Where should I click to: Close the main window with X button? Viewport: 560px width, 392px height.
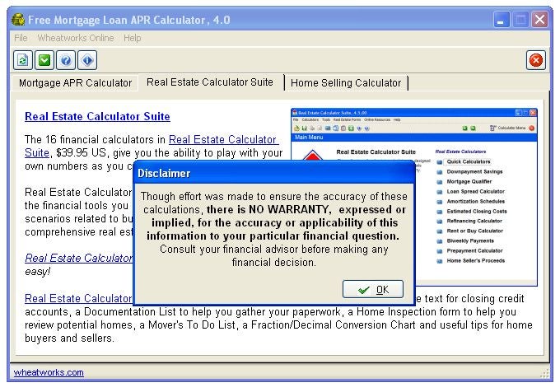[x=539, y=19]
